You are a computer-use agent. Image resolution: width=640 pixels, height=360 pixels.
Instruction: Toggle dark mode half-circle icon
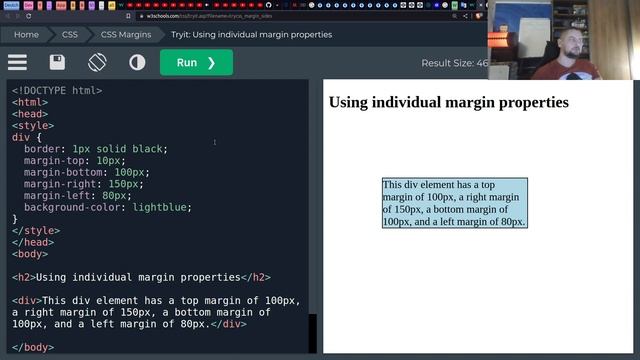pos(137,62)
